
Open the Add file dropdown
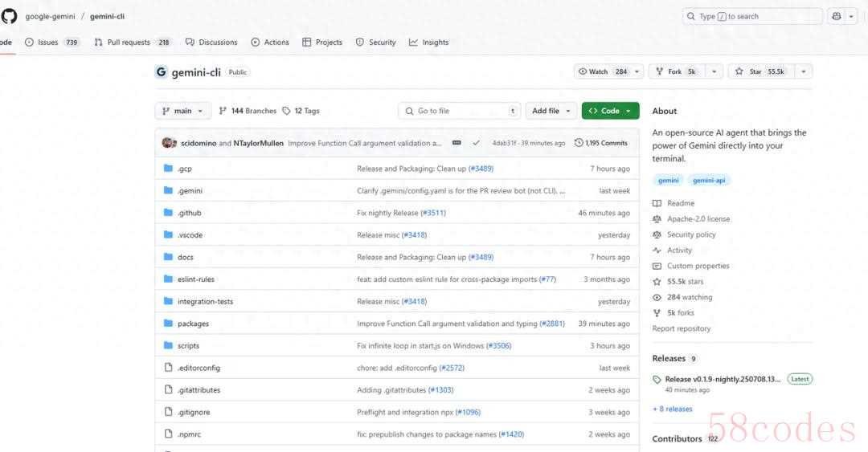[x=551, y=111]
